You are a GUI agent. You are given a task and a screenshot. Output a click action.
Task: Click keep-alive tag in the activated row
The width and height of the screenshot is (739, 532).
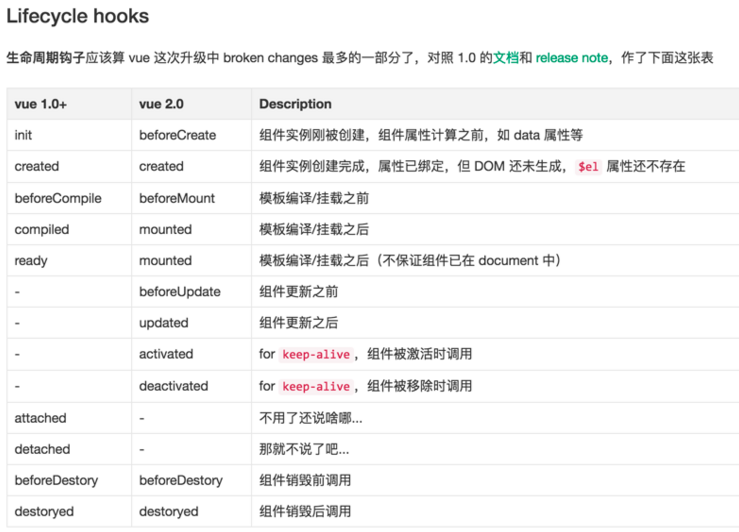316,354
